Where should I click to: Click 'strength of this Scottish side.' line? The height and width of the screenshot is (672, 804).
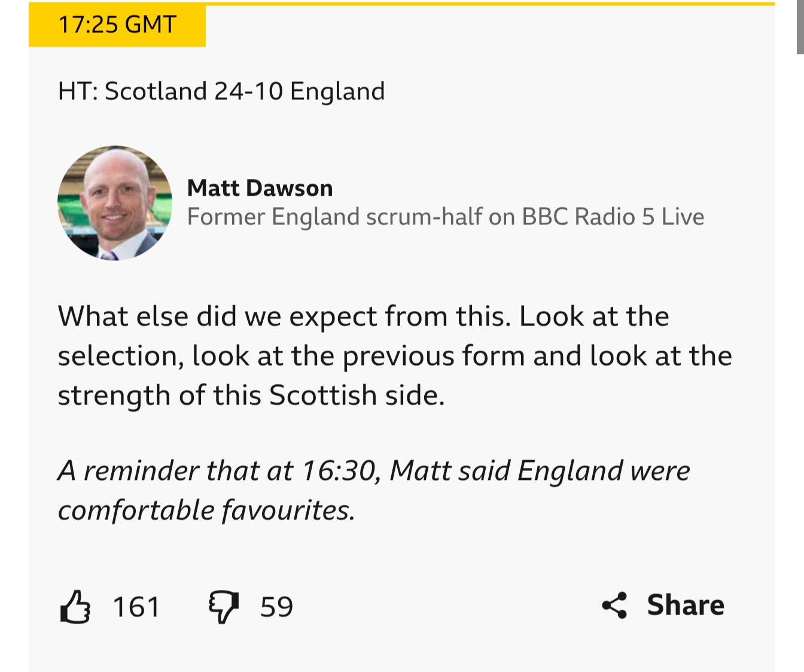click(x=251, y=396)
